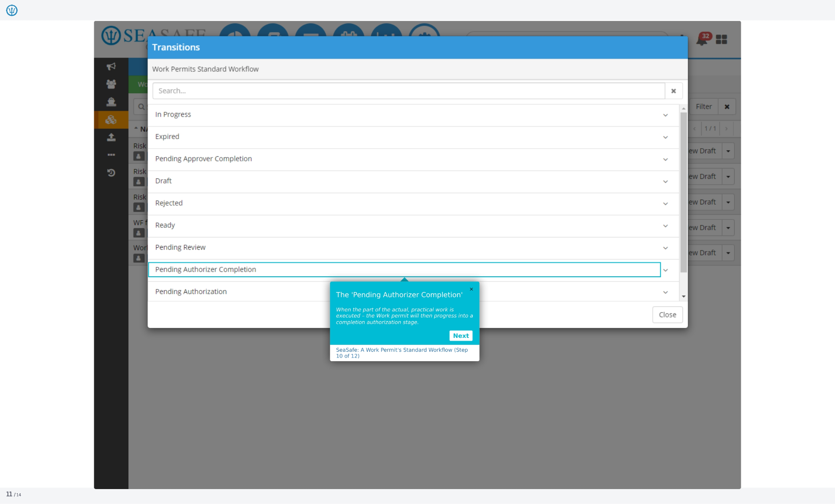Image resolution: width=835 pixels, height=504 pixels.
Task: Expand the In Progress transition row
Action: point(666,115)
